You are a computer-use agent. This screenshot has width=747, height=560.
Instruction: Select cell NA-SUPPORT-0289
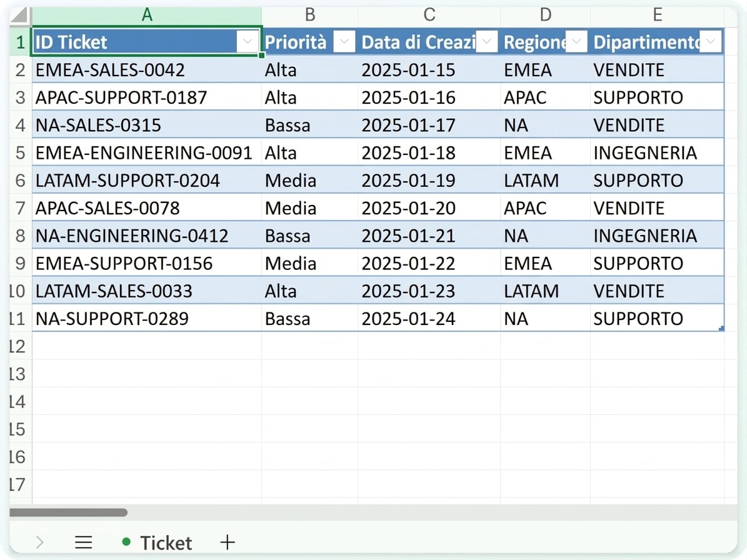pos(147,319)
